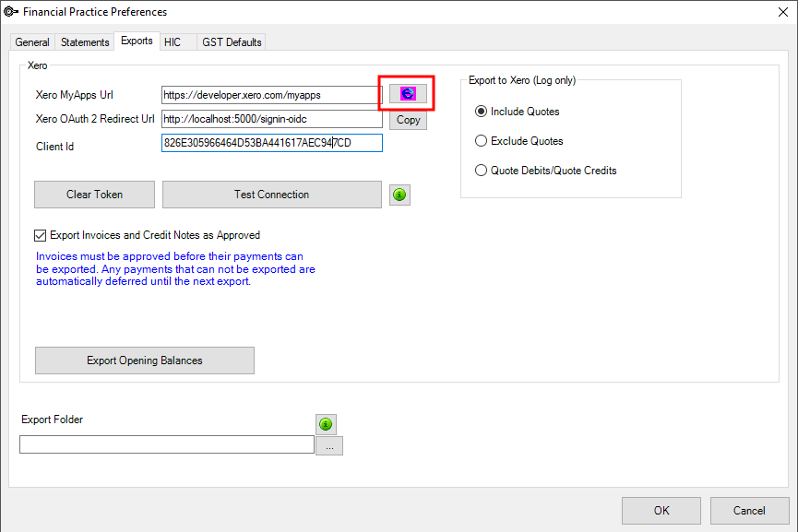Click the 'Client Id' label
Viewport: 798px width, 532px height.
click(54, 147)
